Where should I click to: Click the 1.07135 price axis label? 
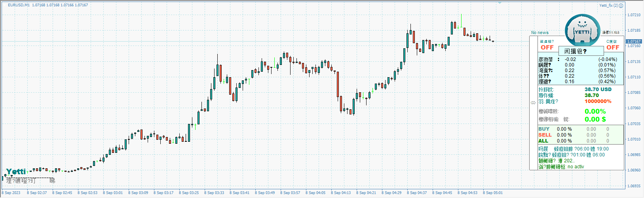point(634,62)
